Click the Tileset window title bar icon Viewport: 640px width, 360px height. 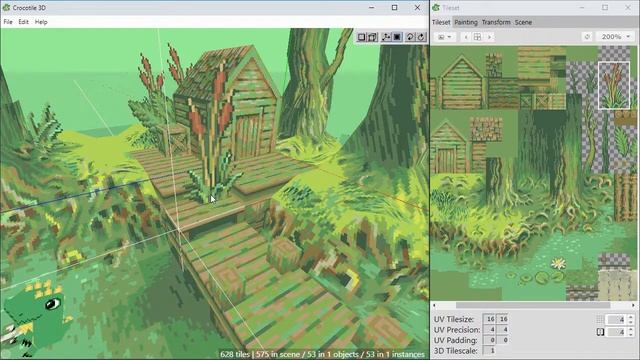(436, 7)
